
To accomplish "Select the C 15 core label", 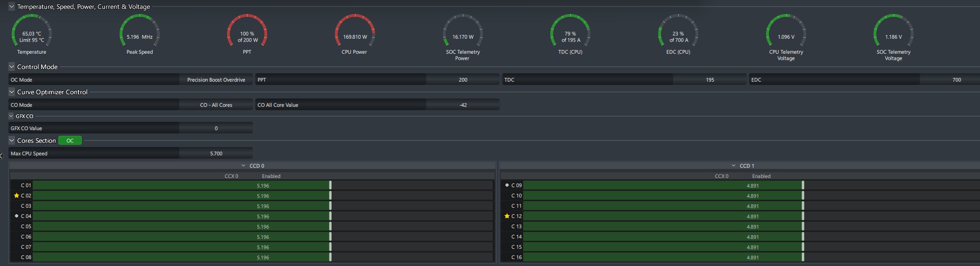I will (517, 247).
